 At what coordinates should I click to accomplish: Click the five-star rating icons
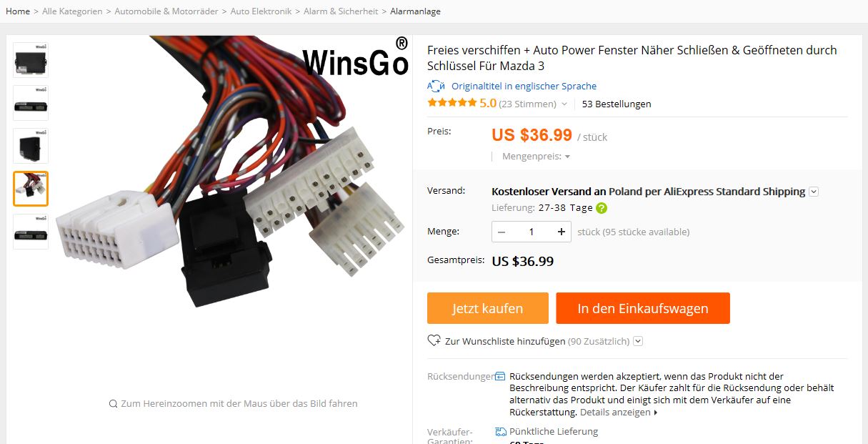(452, 103)
